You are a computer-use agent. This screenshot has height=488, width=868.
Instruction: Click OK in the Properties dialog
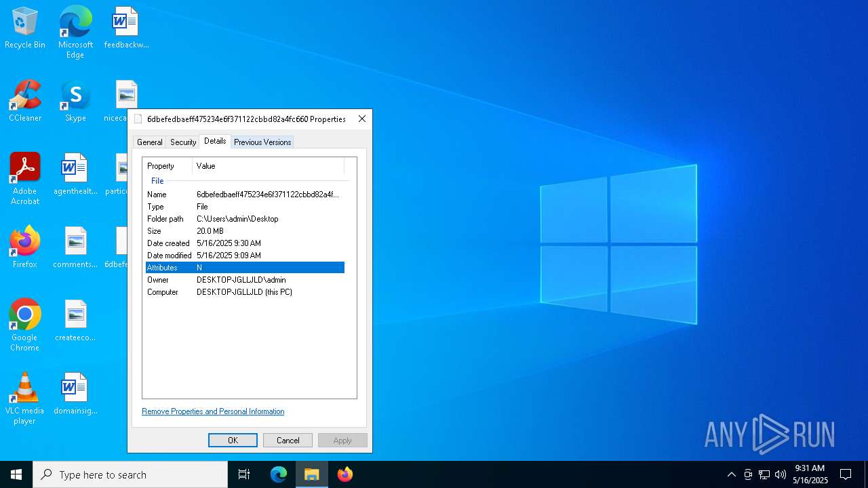pos(233,441)
